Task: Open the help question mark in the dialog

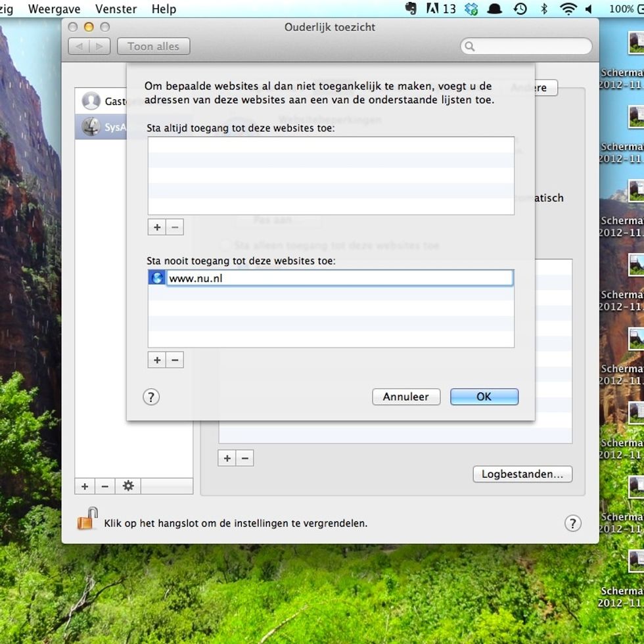Action: (x=151, y=397)
